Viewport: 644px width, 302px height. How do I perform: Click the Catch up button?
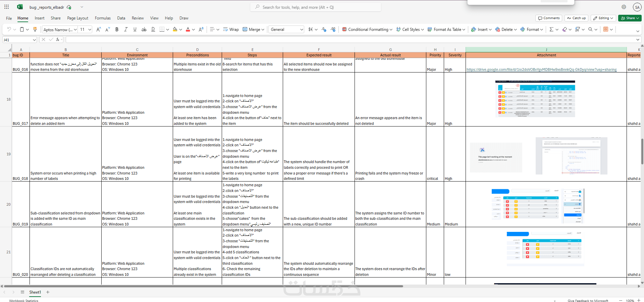576,18
